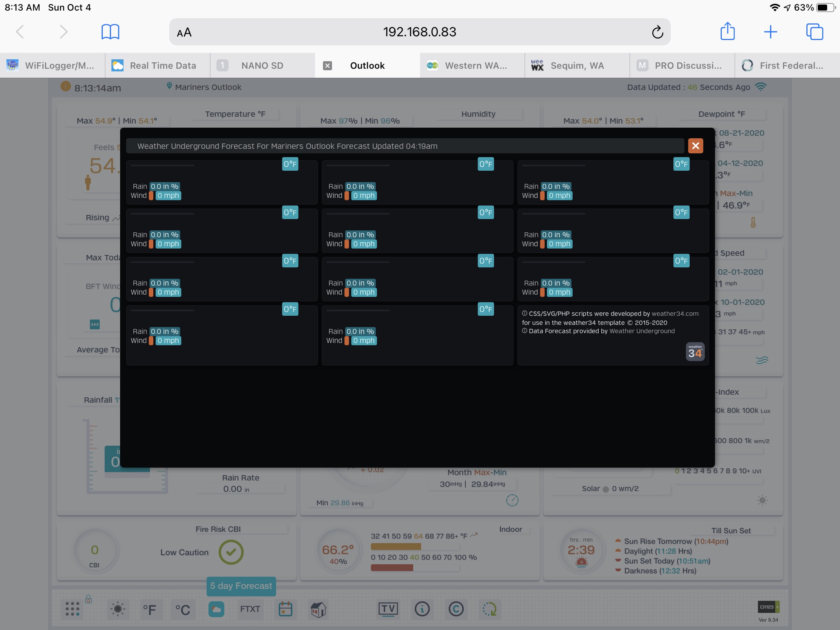Screen dimensions: 840x630
Task: Tap 'Data Updated : 46 Seconds Ago' text
Action: pyautogui.click(x=688, y=87)
